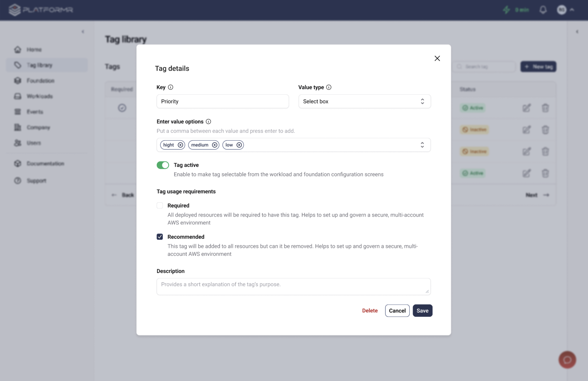Open the Workloads section
This screenshot has height=381, width=588.
(x=40, y=96)
